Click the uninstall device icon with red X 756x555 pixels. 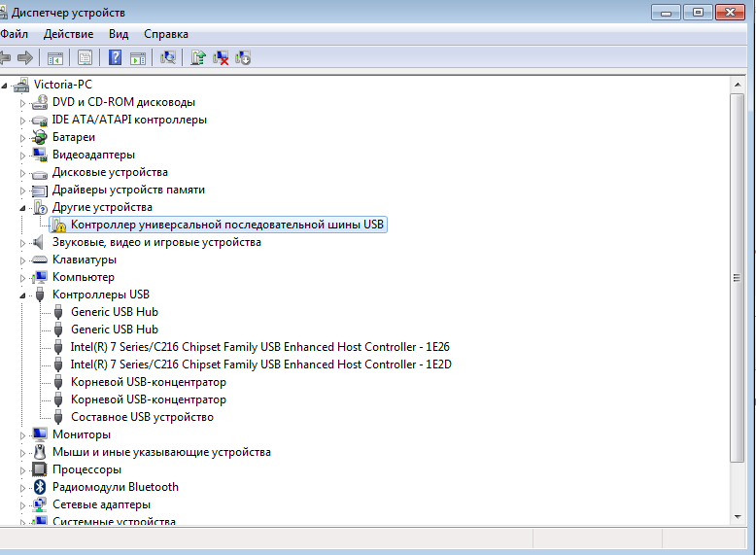coord(221,58)
